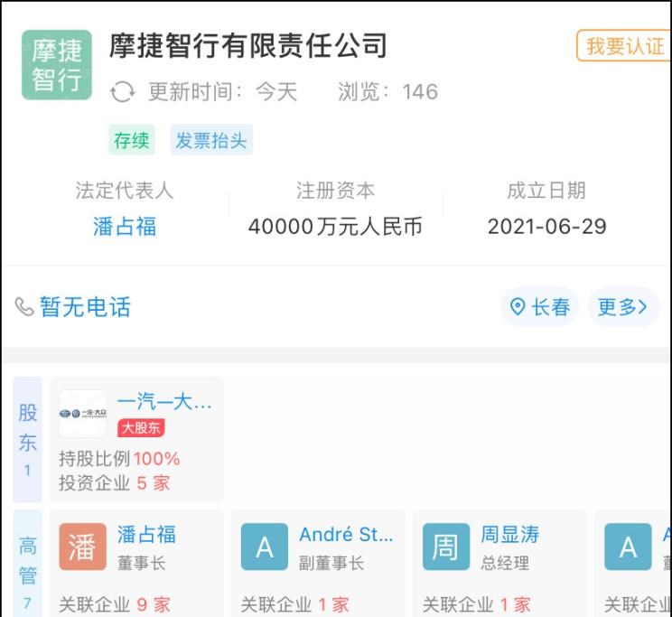Select the 股东 section tab
This screenshot has width=672, height=617.
tap(27, 440)
